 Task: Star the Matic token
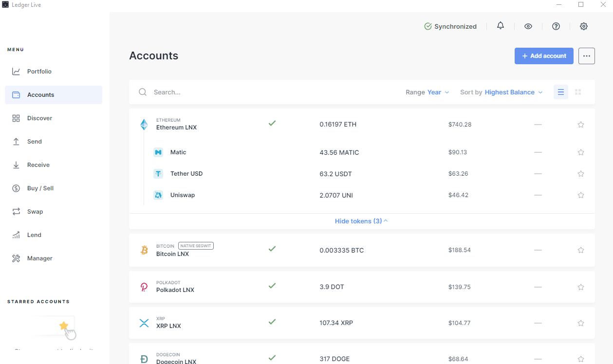(x=581, y=152)
